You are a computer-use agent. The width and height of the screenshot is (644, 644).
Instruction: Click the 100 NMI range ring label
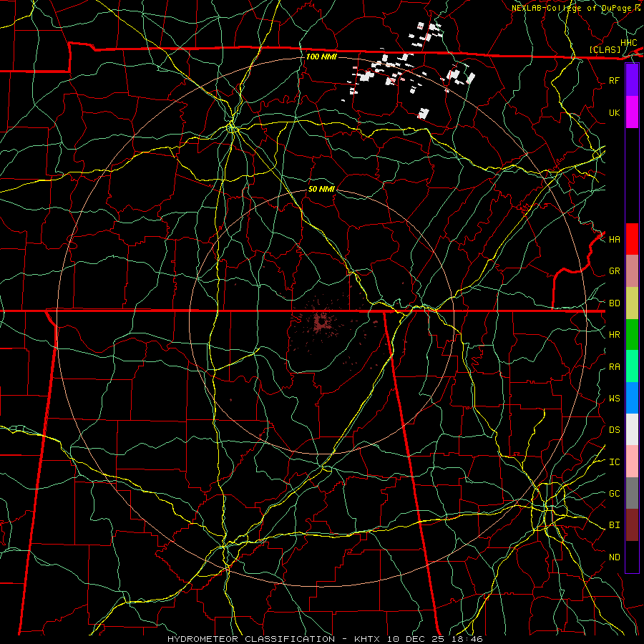[321, 57]
